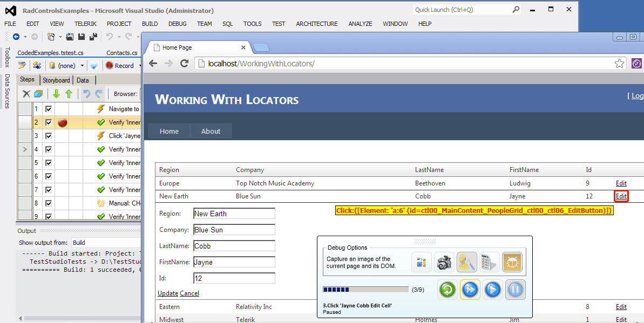This screenshot has height=323, width=644.
Task: Toggle the checkbox for step 2
Action: click(x=49, y=122)
